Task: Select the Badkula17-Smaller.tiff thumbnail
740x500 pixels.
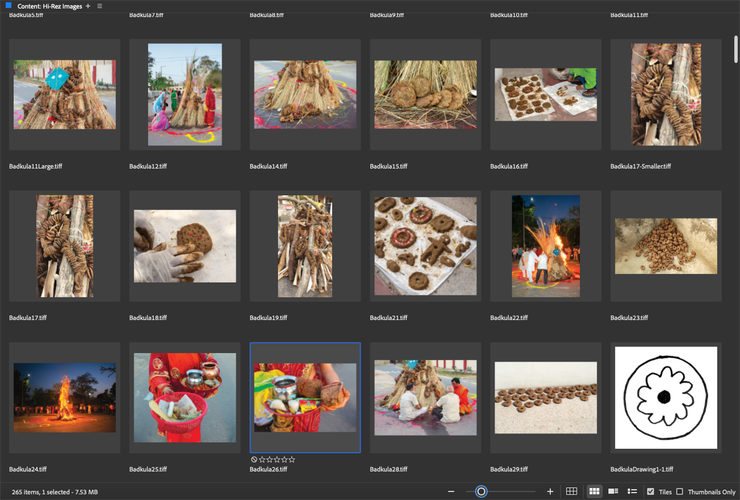Action: click(666, 94)
